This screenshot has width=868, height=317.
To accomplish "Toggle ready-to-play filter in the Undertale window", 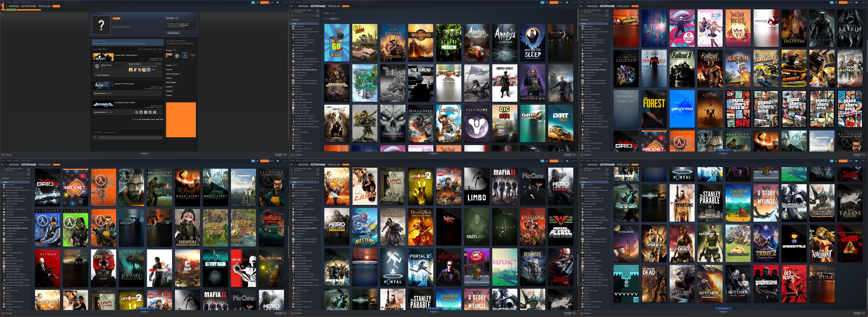I will [608, 178].
